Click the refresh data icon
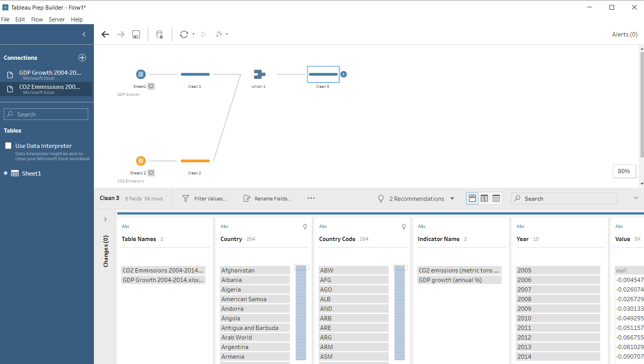 [x=184, y=34]
